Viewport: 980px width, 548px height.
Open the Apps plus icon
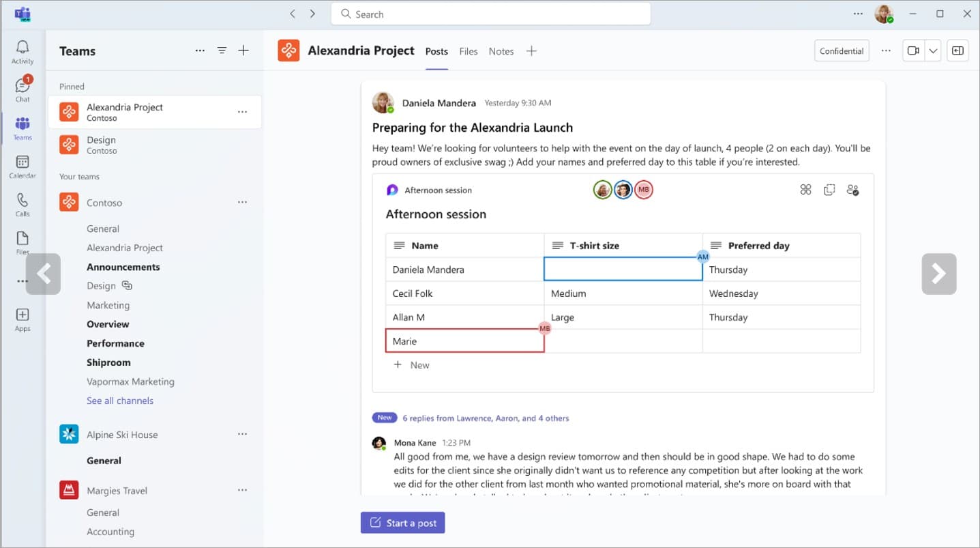click(x=23, y=315)
